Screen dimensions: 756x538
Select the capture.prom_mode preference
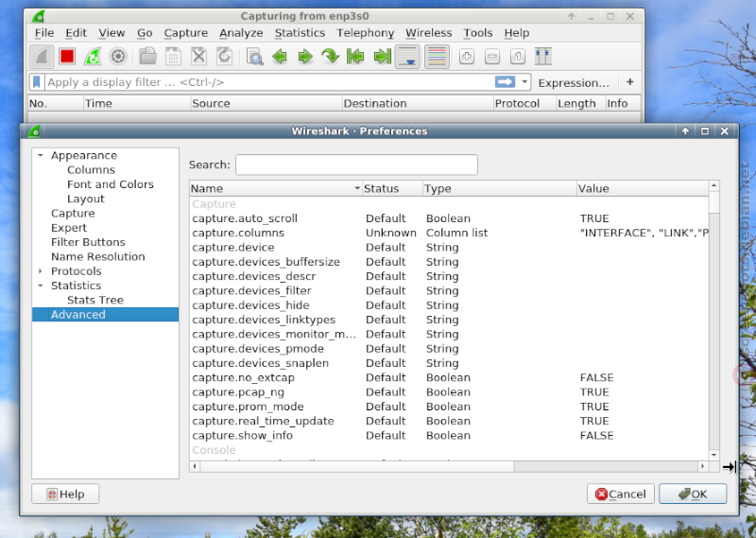point(449,407)
